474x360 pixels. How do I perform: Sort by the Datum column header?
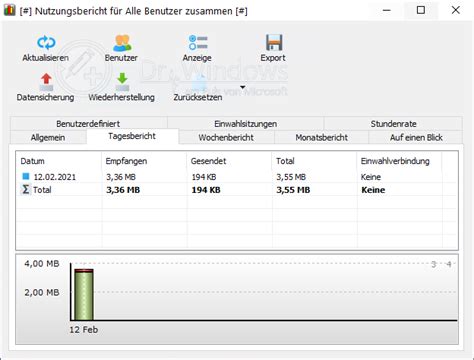(x=59, y=161)
